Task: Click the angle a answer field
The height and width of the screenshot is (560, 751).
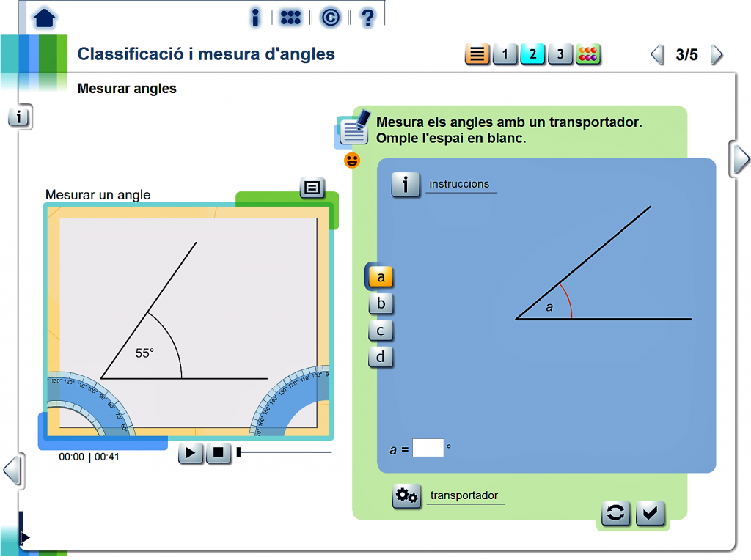Action: click(x=428, y=448)
